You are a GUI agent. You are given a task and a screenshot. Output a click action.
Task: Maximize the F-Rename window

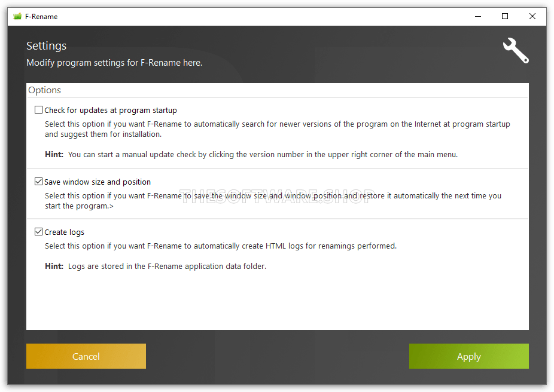505,16
